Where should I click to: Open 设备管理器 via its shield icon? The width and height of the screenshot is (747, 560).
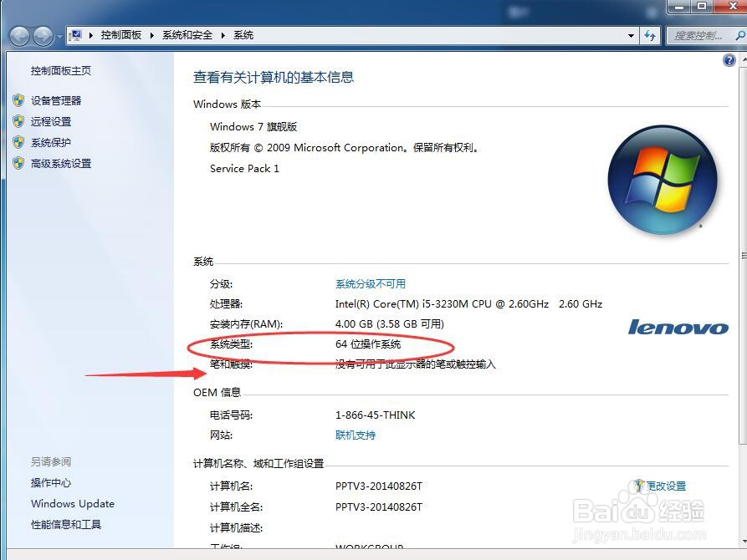point(20,99)
